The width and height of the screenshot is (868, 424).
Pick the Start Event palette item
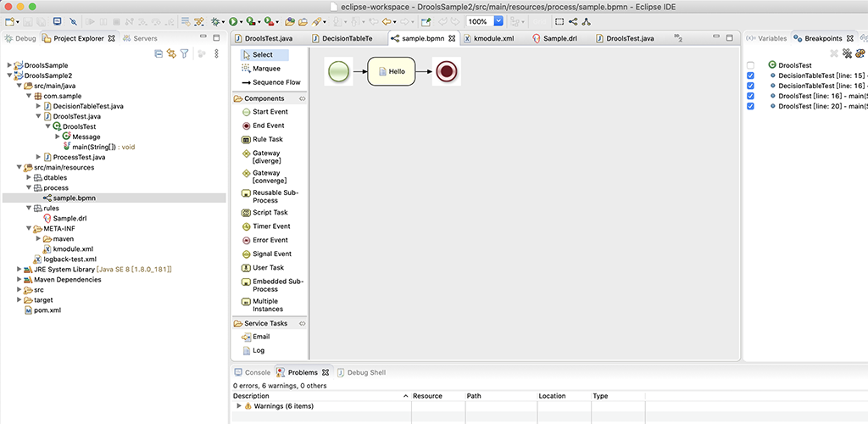click(265, 112)
